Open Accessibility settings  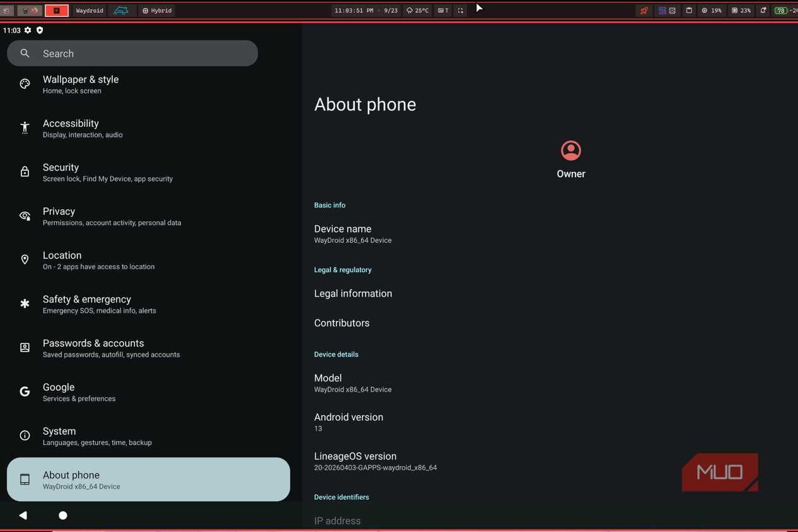(149, 128)
